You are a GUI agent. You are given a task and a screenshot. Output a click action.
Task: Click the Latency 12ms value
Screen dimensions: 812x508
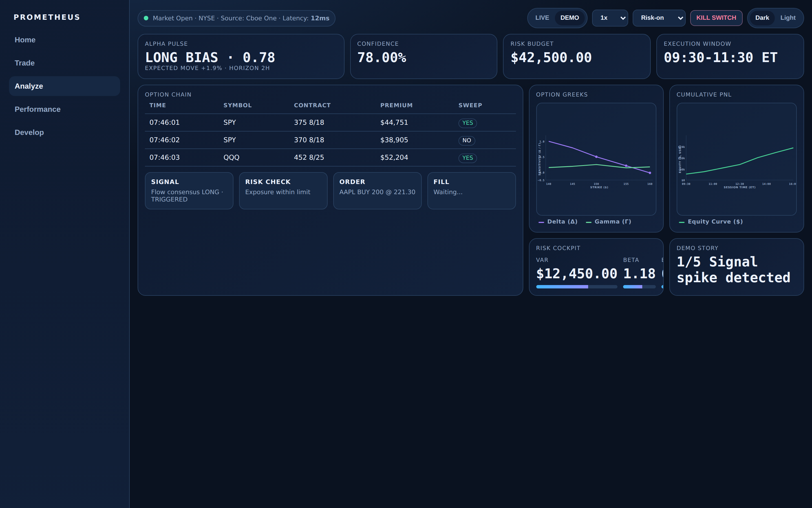(x=320, y=18)
